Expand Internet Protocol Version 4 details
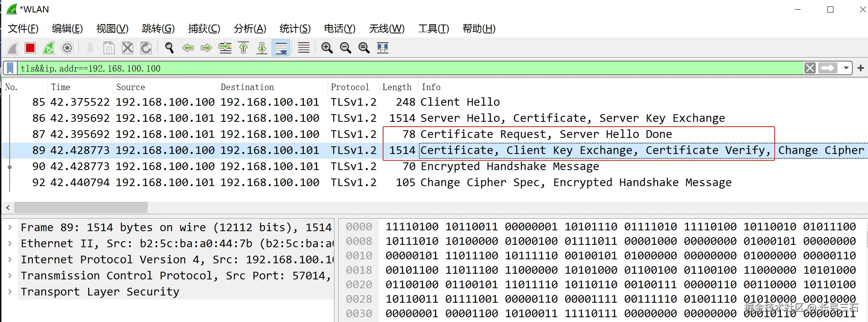 tap(10, 259)
